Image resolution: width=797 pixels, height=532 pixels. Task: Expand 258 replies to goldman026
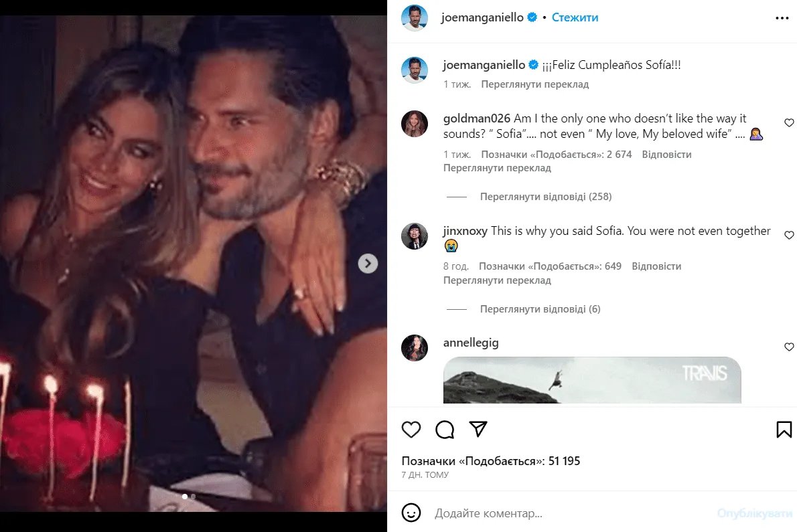(x=545, y=197)
